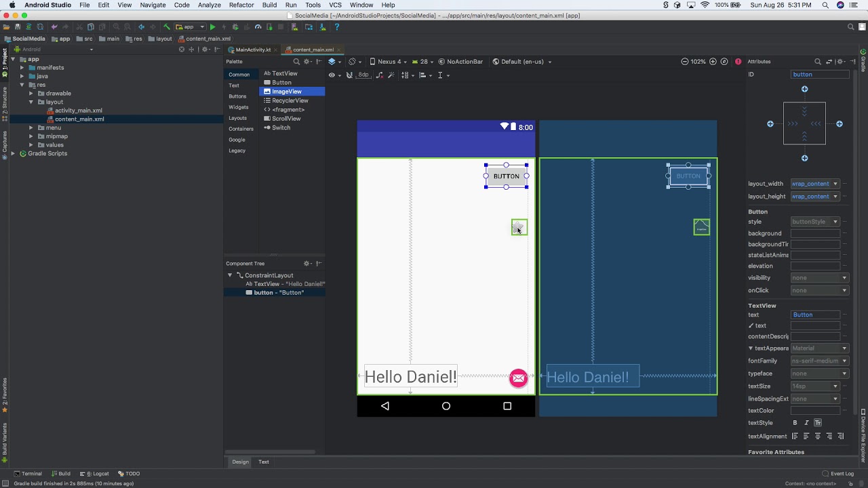Image resolution: width=868 pixels, height=488 pixels.
Task: Click the Debug app bug icon
Action: 235,27
